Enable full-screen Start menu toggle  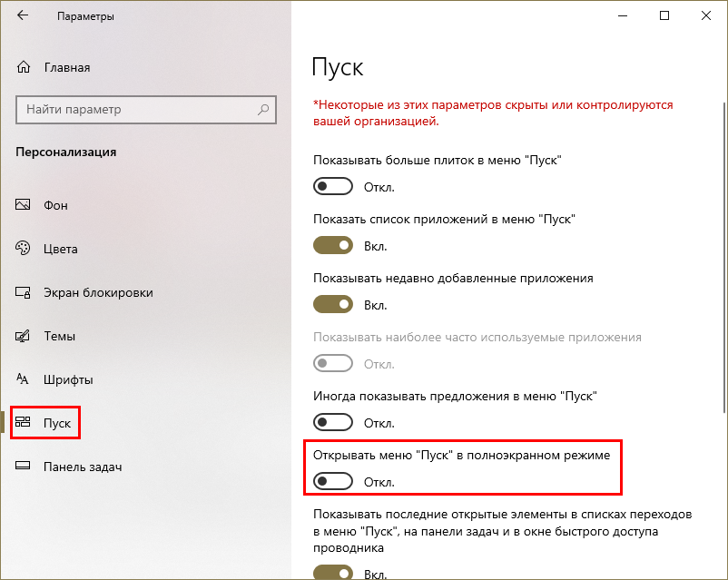pos(333,481)
